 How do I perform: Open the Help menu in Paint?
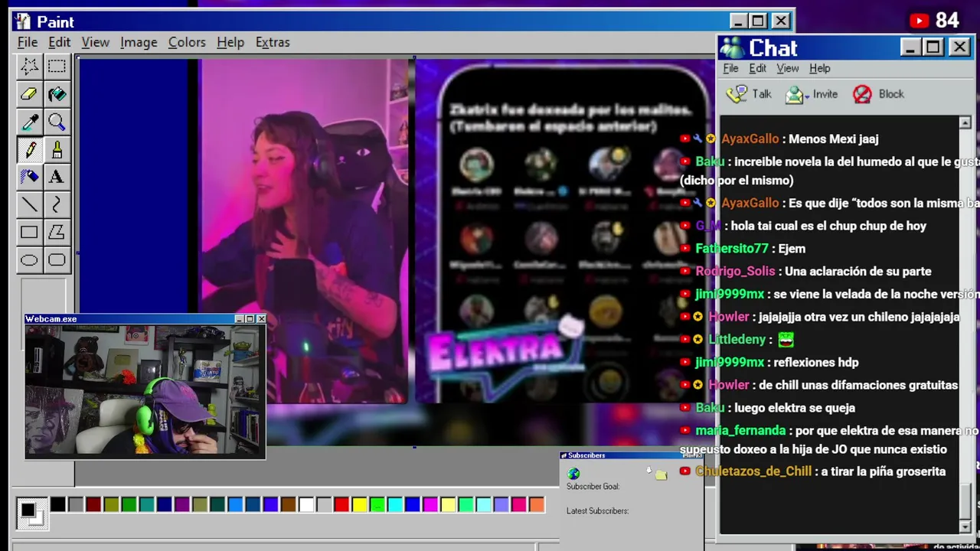click(x=230, y=42)
